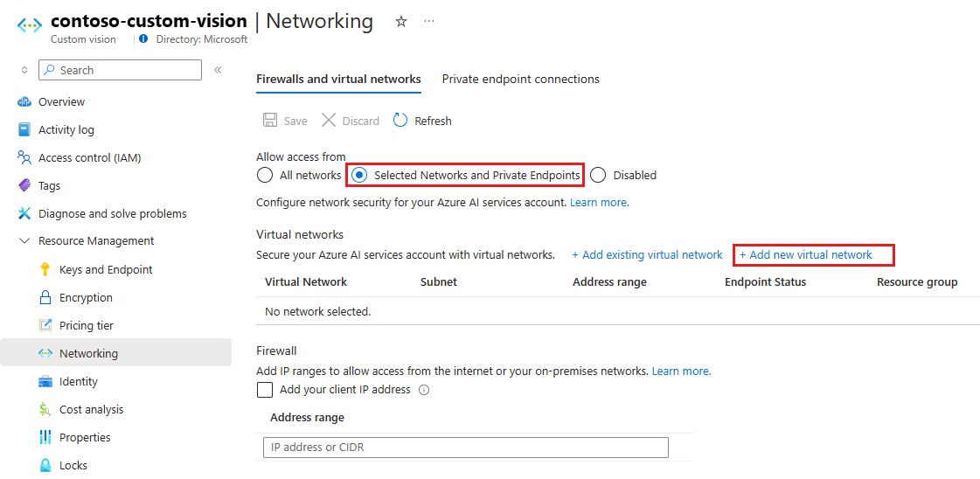
Task: Collapse the Resource Management section
Action: (x=24, y=241)
